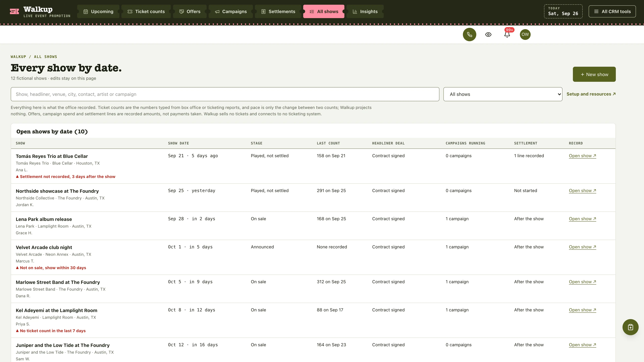Open the All CRM tools menu

point(612,12)
